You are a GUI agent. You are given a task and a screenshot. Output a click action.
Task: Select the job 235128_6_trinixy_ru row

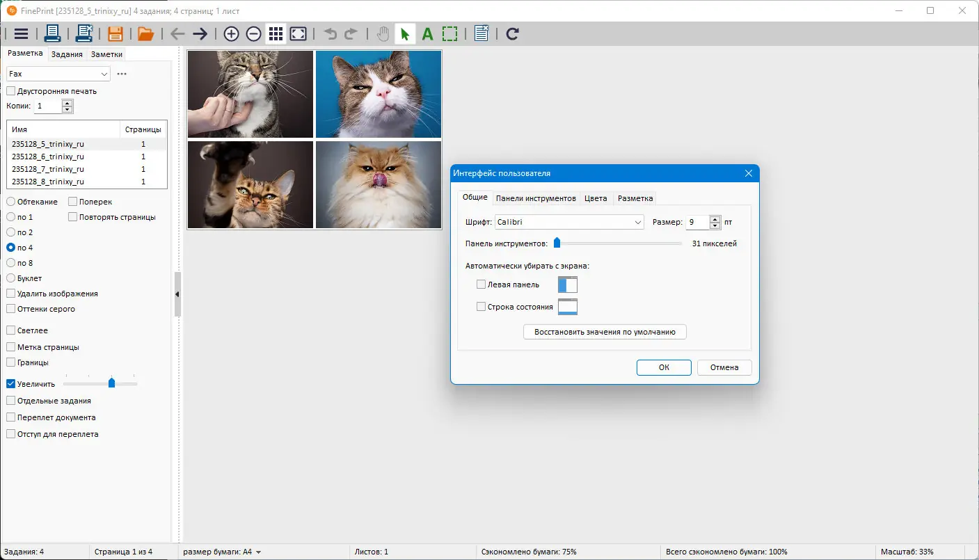tap(86, 157)
